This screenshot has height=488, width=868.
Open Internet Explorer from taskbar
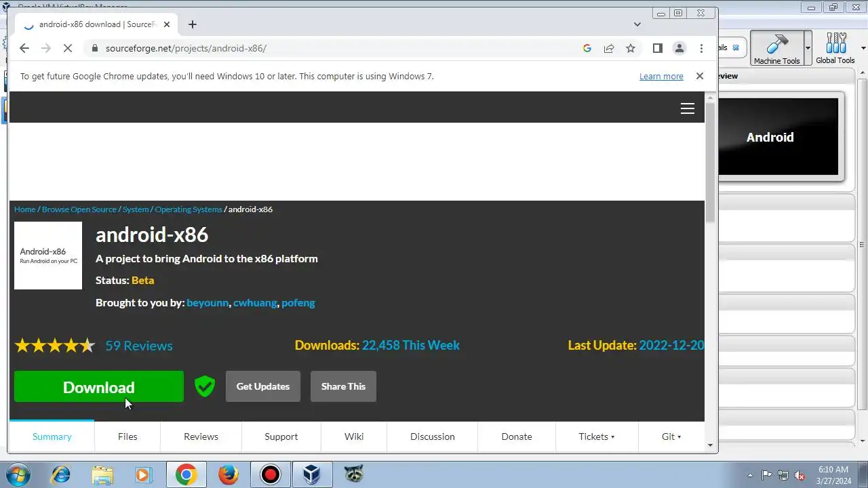click(x=61, y=474)
